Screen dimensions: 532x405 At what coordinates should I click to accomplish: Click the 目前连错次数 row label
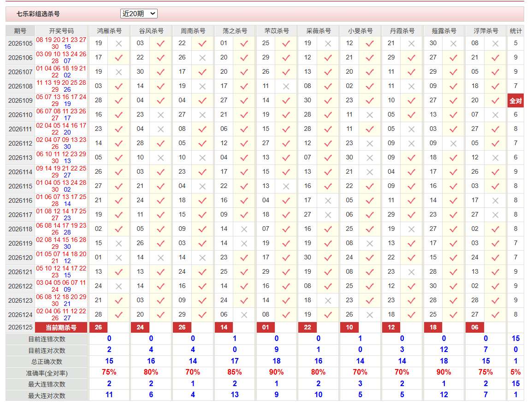47,339
